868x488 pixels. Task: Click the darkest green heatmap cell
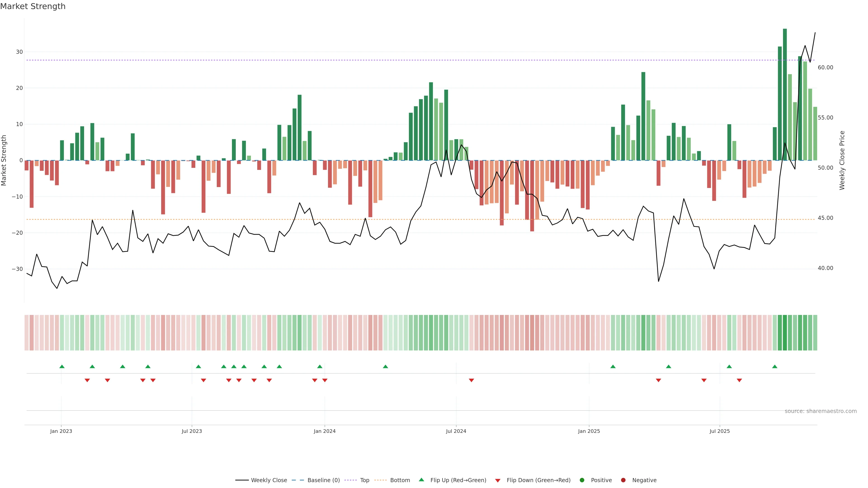tap(785, 333)
